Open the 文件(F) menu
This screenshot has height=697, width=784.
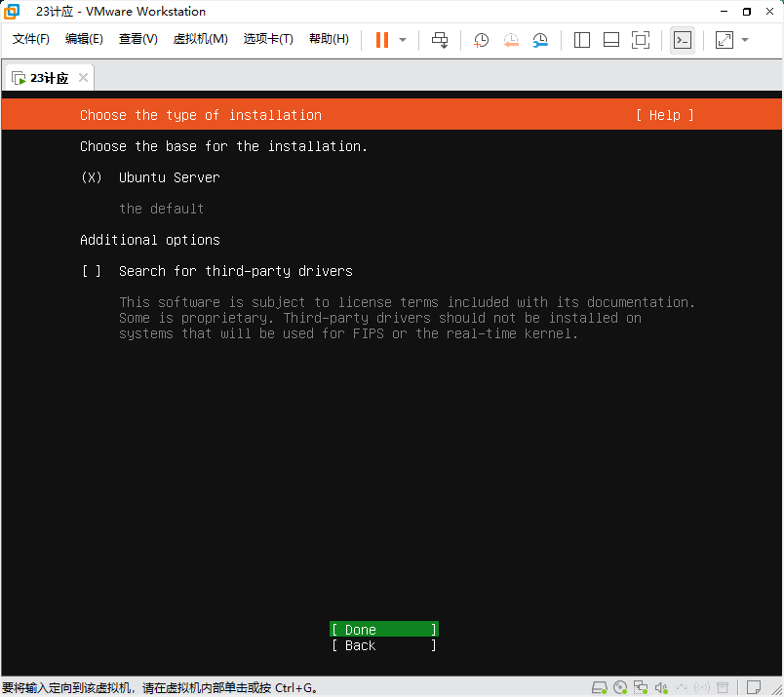31,39
